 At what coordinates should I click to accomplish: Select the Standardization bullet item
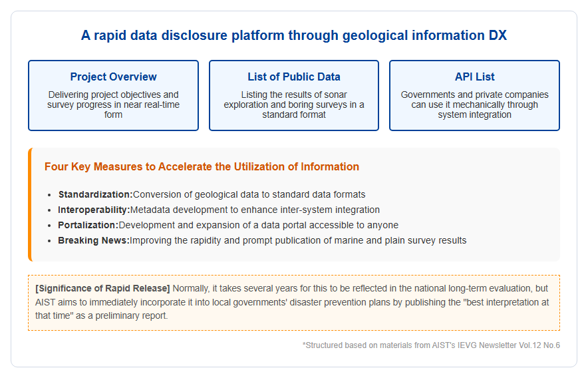212,194
